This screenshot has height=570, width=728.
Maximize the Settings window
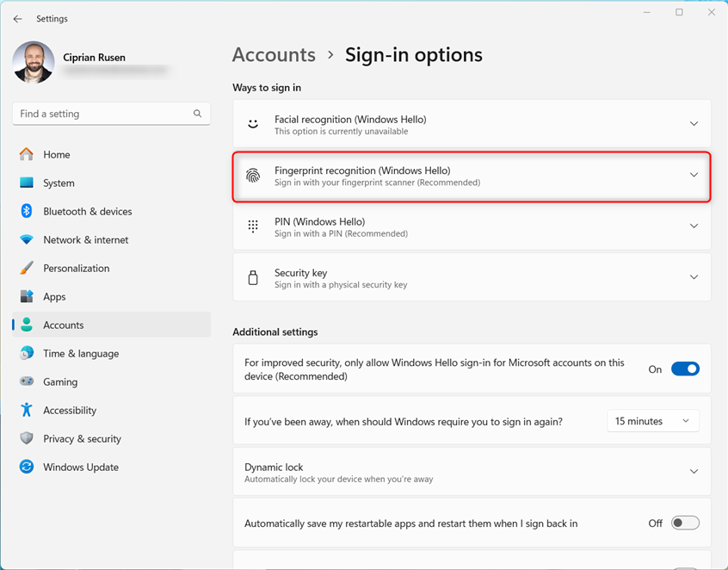click(679, 12)
